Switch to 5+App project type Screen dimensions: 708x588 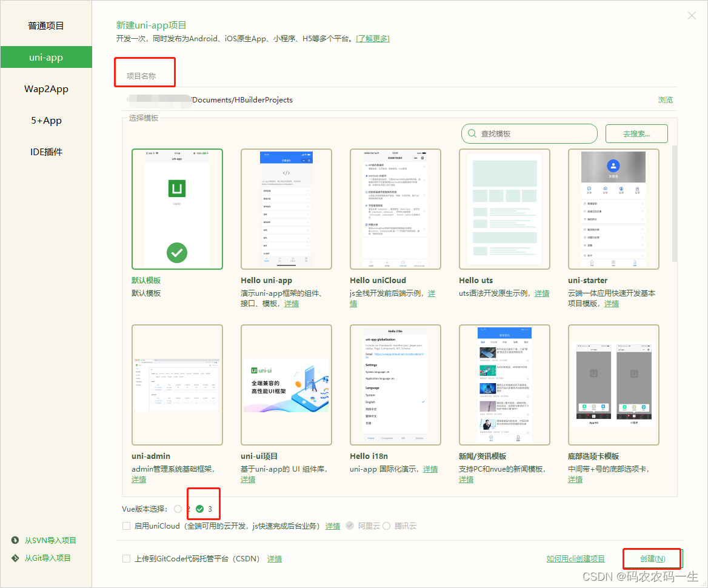pos(46,121)
